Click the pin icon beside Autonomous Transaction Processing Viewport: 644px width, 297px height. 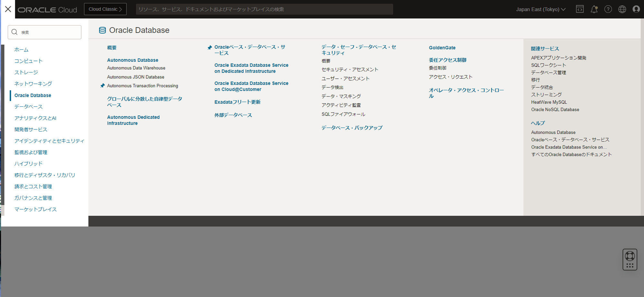[x=102, y=86]
